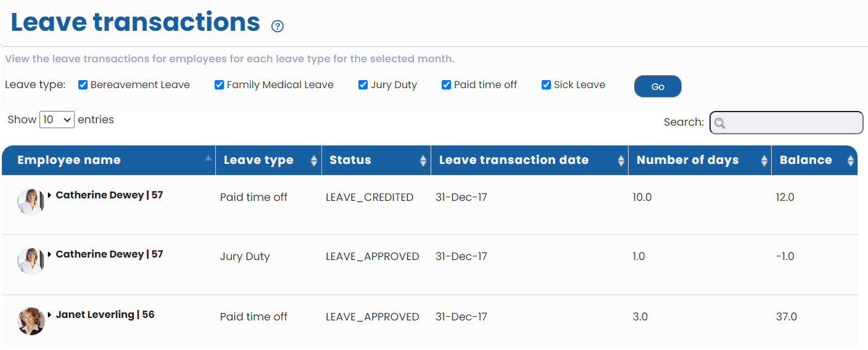This screenshot has height=350, width=868.
Task: Uncheck the Sick Leave checkbox
Action: click(x=546, y=85)
